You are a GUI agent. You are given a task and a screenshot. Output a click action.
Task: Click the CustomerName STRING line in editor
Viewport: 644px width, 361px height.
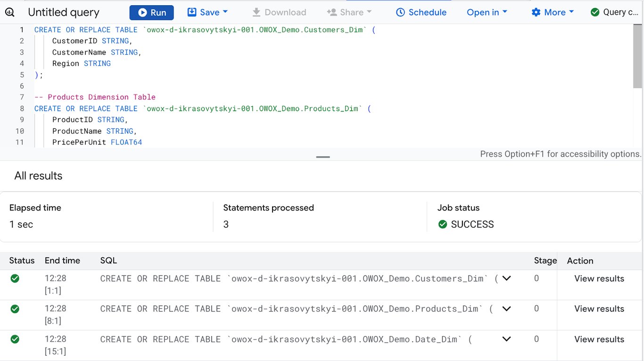(x=97, y=52)
